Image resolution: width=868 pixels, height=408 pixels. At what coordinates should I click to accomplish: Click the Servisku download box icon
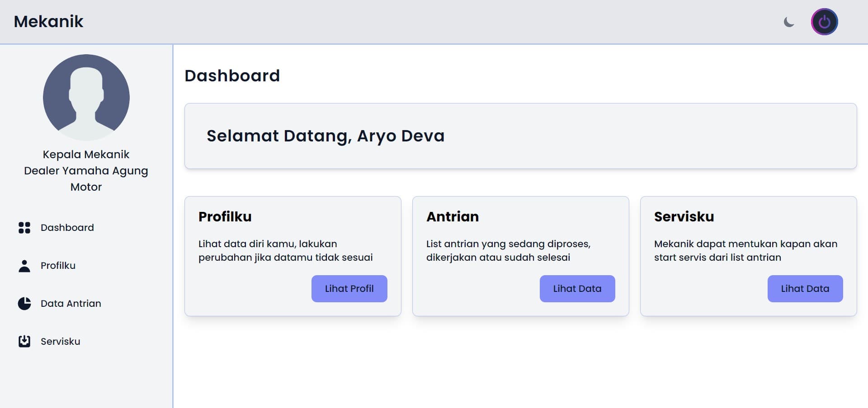(24, 342)
